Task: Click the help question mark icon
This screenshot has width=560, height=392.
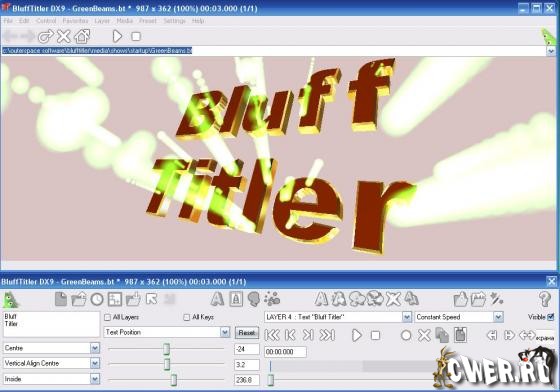Action: [x=544, y=299]
